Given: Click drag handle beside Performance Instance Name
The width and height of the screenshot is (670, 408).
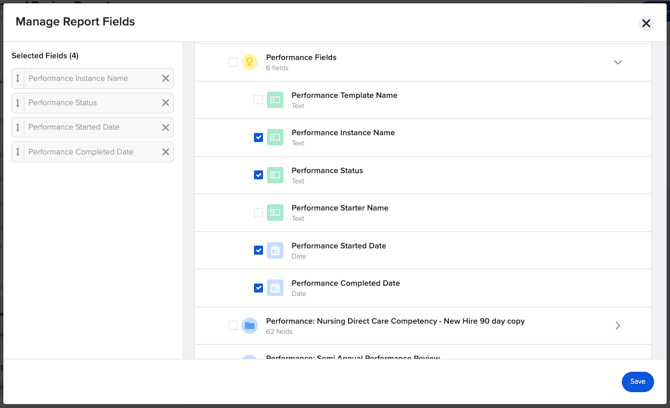Looking at the screenshot, I should click(18, 78).
